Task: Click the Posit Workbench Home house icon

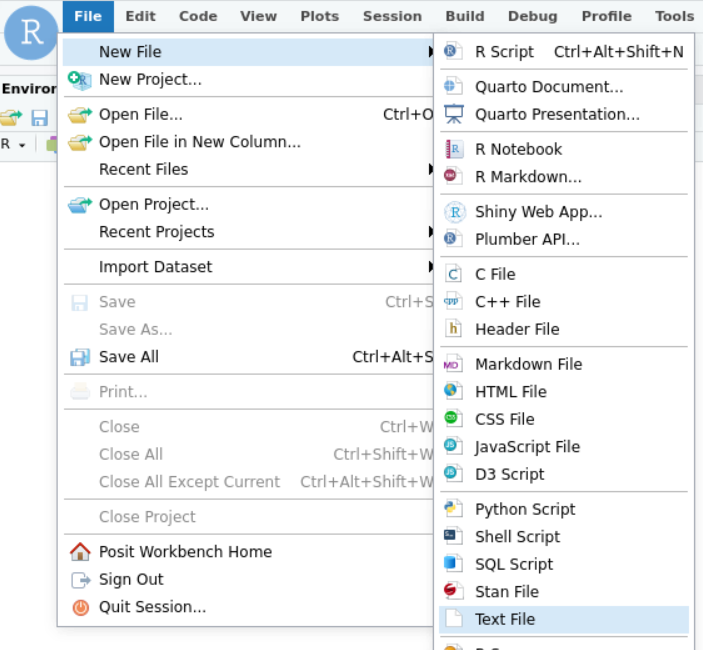Action: (x=80, y=551)
